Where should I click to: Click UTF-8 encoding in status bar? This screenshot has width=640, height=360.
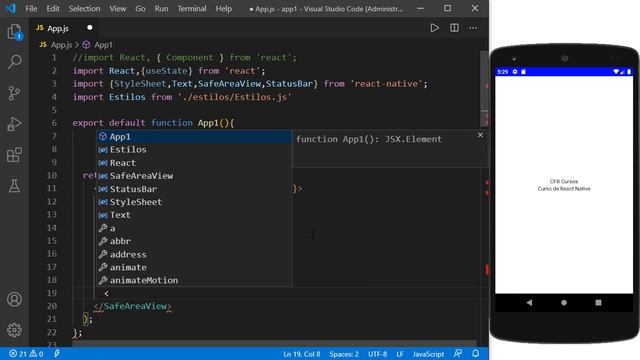[378, 354]
